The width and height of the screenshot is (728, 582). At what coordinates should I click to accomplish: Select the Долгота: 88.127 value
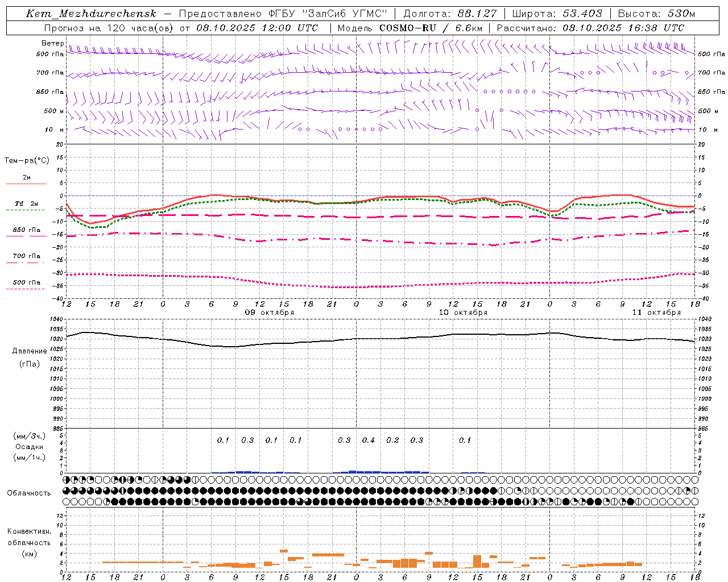pos(450,14)
